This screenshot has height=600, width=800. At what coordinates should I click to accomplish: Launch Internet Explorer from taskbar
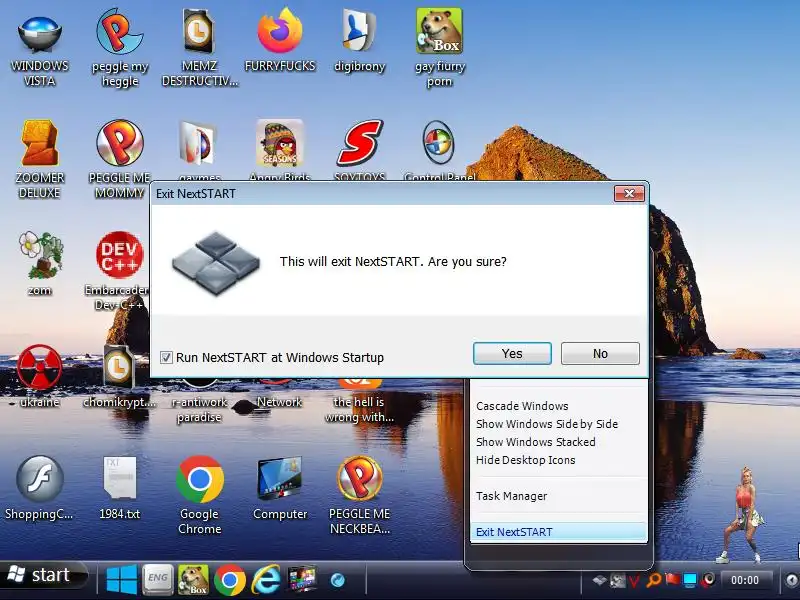click(265, 580)
